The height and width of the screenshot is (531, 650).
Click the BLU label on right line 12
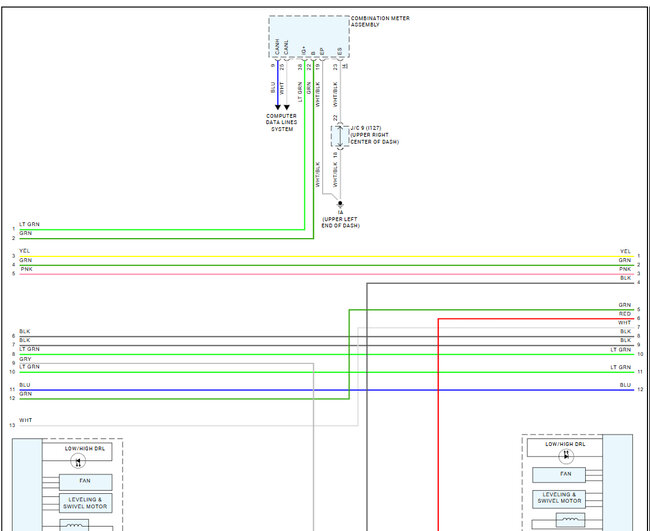coord(625,385)
